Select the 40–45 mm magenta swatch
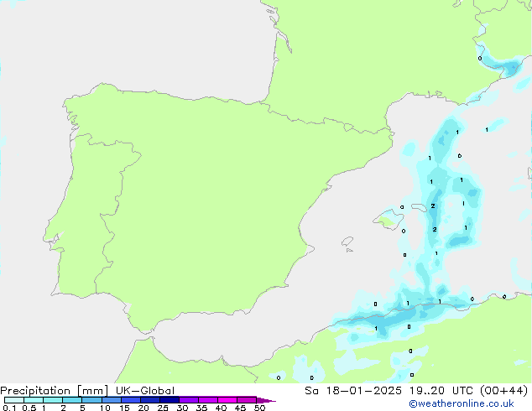 227,400
